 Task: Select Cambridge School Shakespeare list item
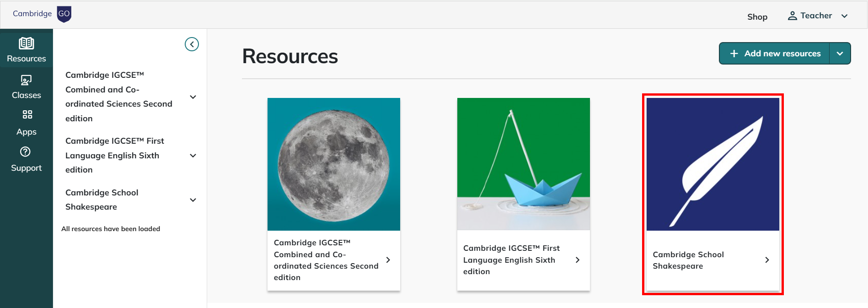click(x=102, y=200)
